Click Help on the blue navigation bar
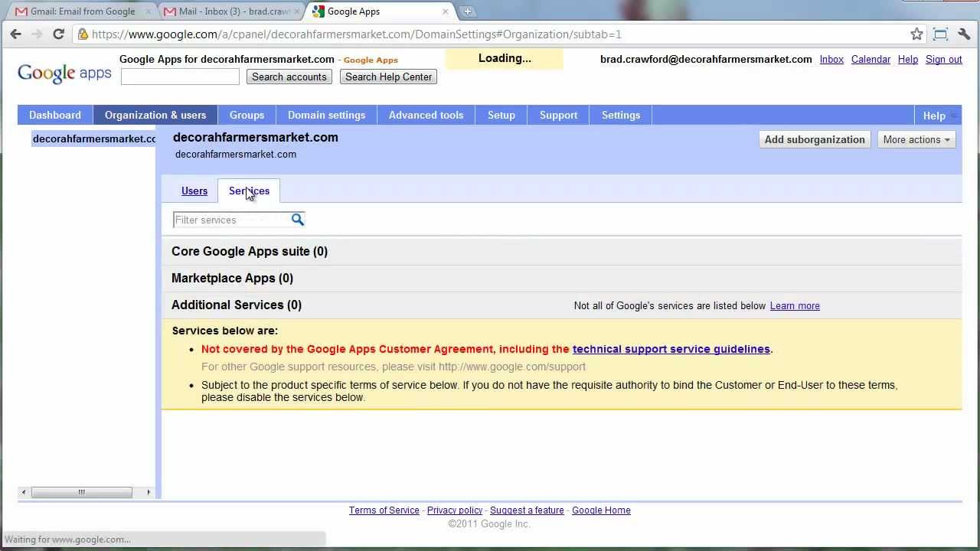This screenshot has height=551, width=980. [x=934, y=116]
